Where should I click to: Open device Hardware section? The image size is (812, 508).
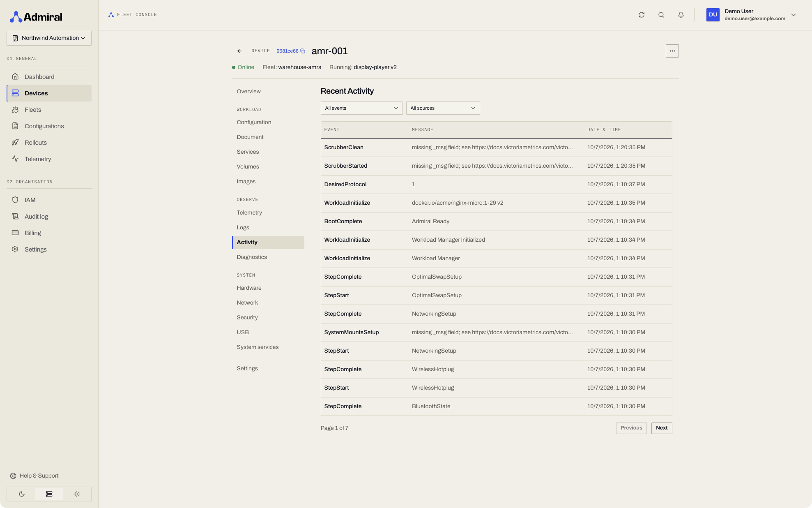pos(268,288)
